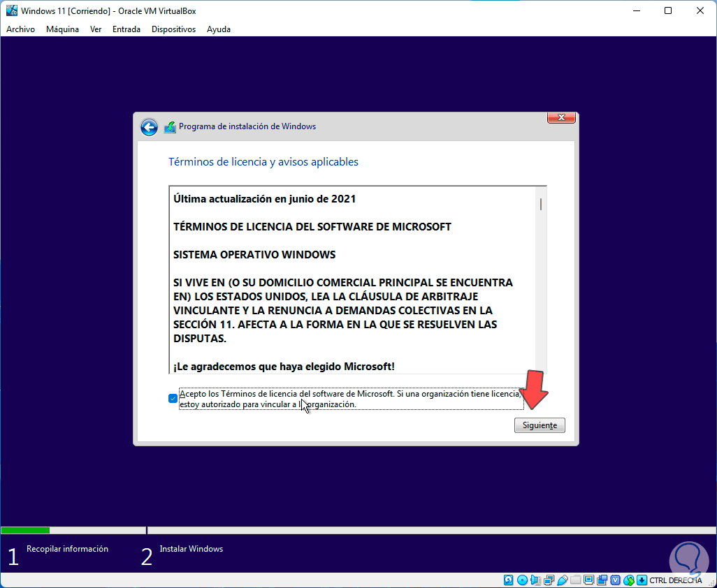
Task: Click the line ¡Le agradecemos que haya elegido Microsoft!
Action: point(284,367)
